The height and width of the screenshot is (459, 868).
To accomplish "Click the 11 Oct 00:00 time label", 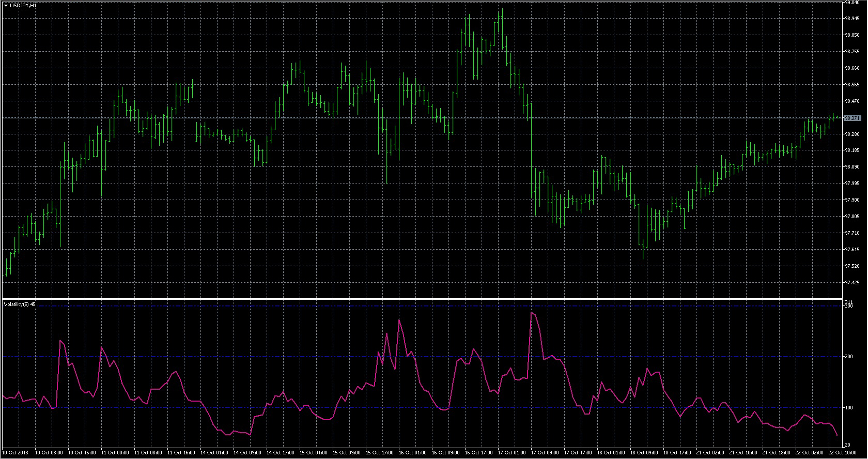I will [115, 453].
